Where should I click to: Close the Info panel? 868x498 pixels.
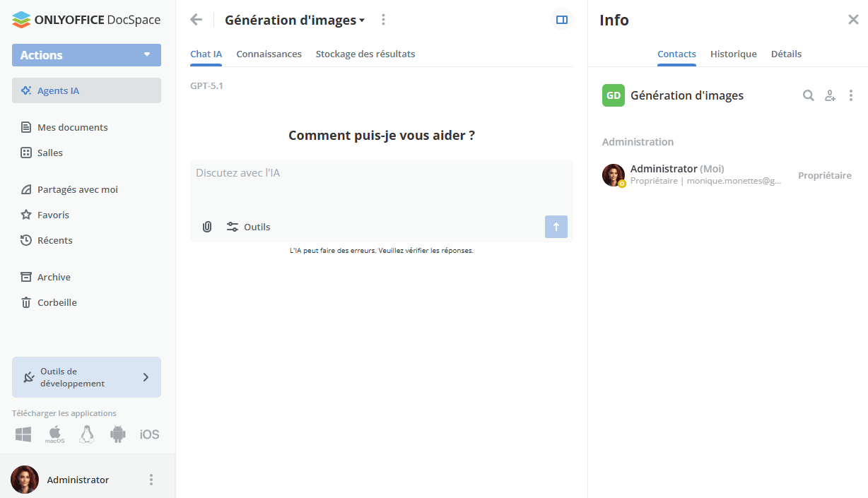click(x=853, y=20)
